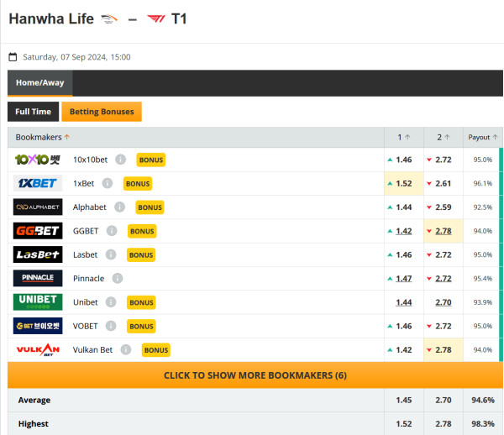This screenshot has width=504, height=435.
Task: Click GGBET odds 1.42 for Hanwha Life
Action: pyautogui.click(x=404, y=231)
